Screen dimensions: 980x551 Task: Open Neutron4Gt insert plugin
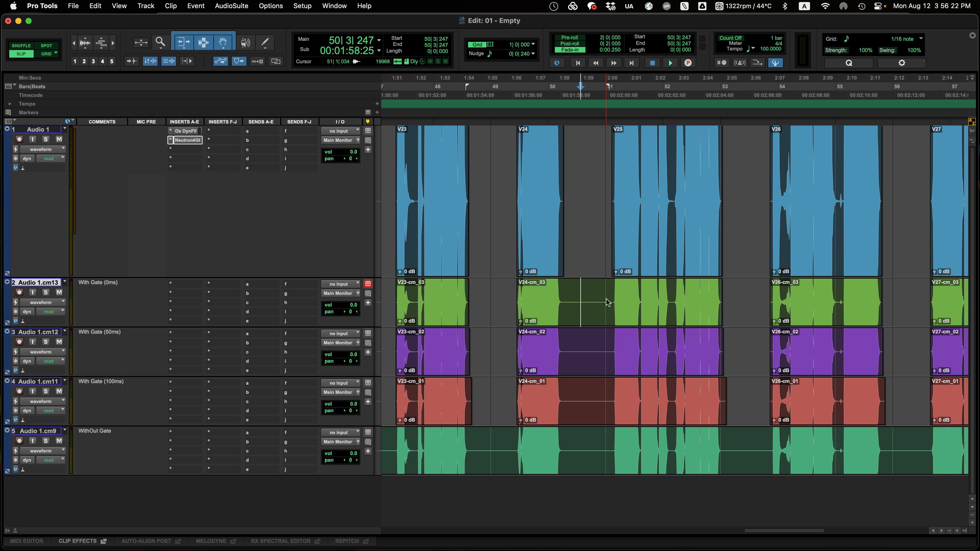tap(188, 140)
